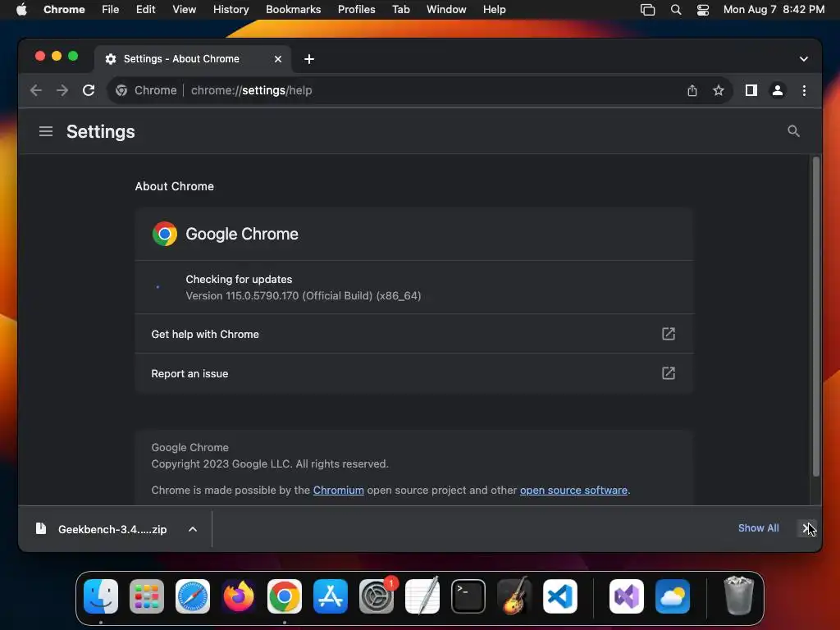Bookmark this tab with the star icon

(719, 90)
